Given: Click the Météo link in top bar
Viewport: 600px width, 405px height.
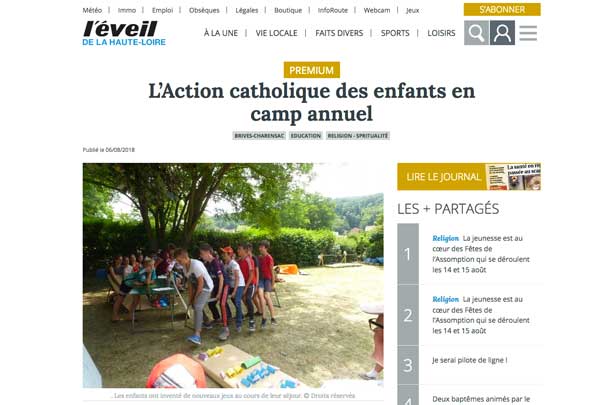Looking at the screenshot, I should [x=92, y=10].
